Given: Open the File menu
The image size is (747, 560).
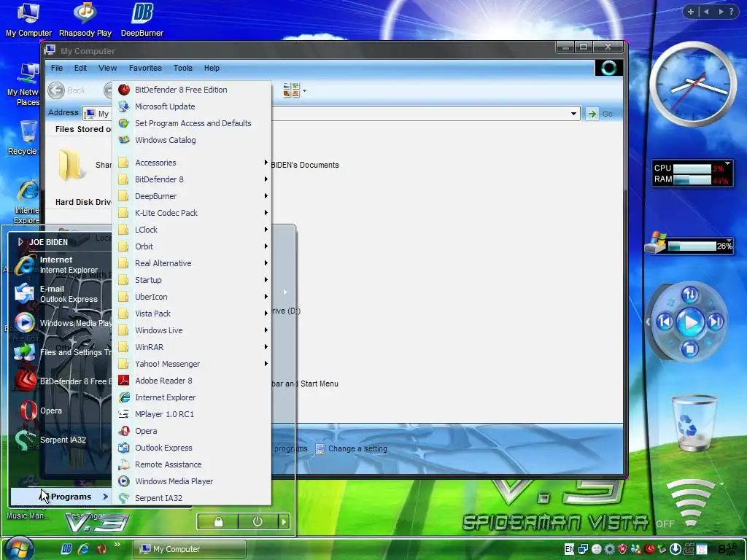Looking at the screenshot, I should pos(57,68).
